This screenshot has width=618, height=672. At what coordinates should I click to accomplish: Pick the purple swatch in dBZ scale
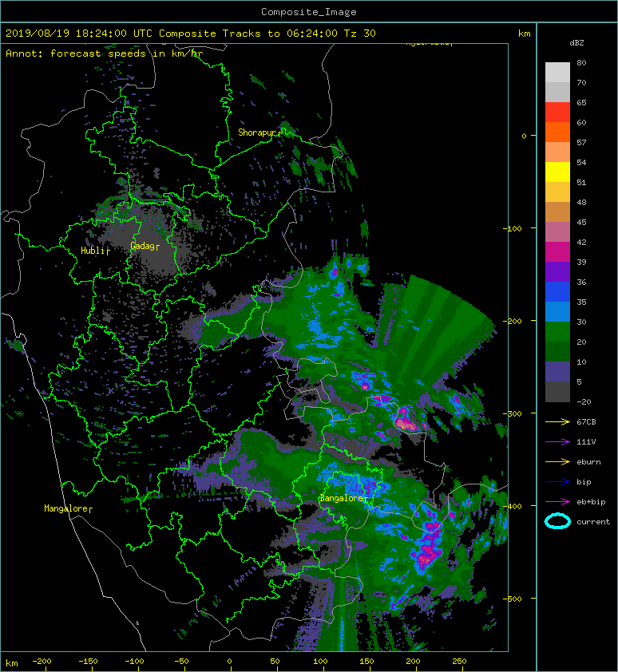[x=557, y=272]
